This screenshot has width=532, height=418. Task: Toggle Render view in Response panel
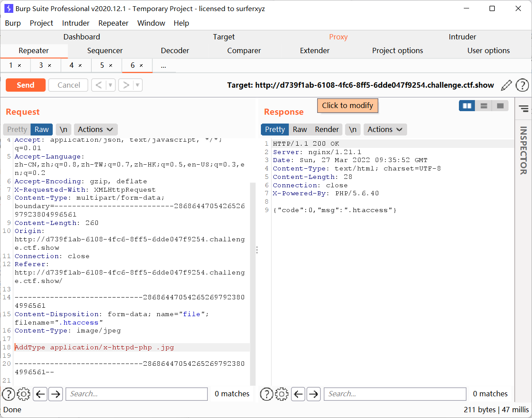(x=327, y=129)
